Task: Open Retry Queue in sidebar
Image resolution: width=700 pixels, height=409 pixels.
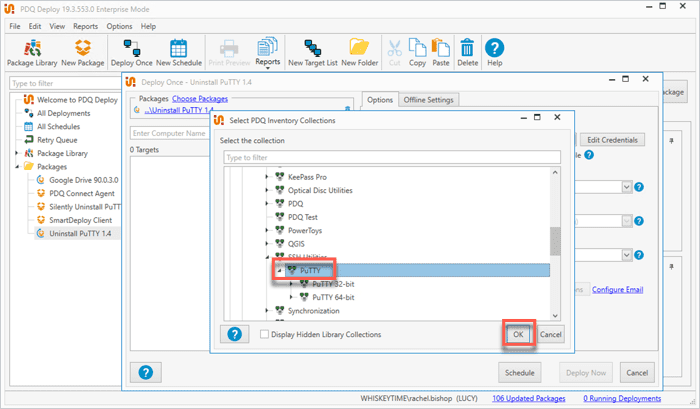Action: point(57,140)
